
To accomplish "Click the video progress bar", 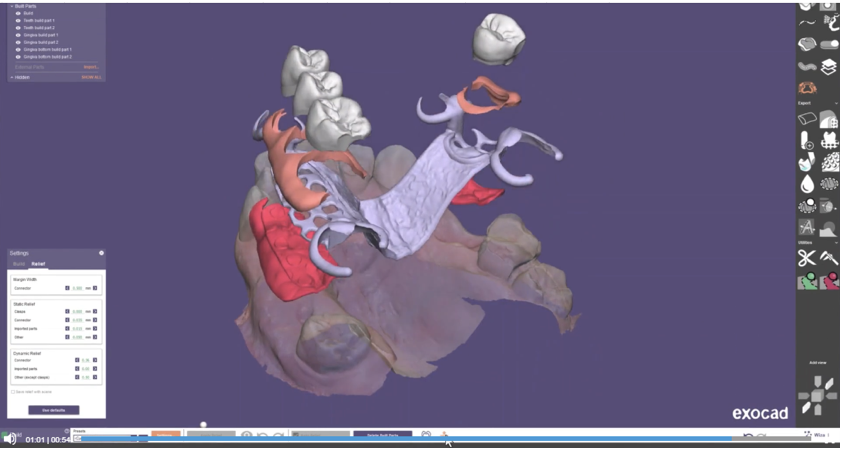I will tap(400, 439).
